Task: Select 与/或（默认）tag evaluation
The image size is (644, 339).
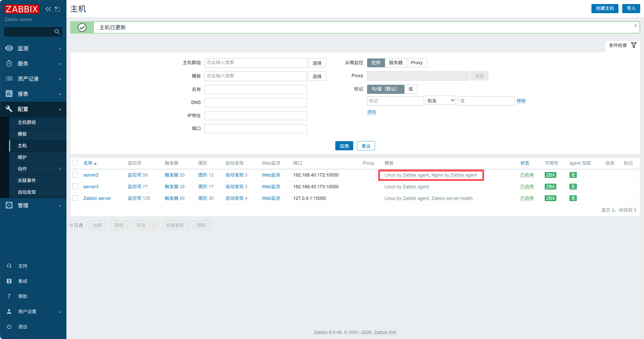Action: pos(386,89)
